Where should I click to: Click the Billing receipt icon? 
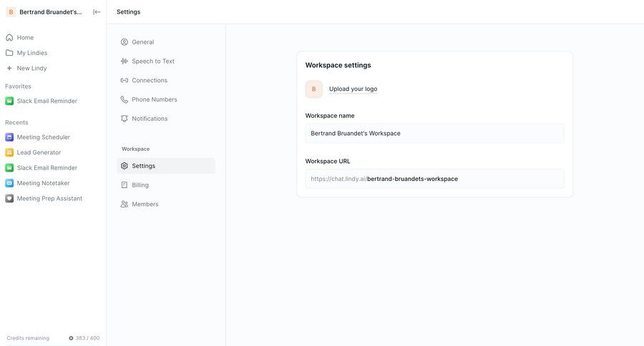pyautogui.click(x=124, y=185)
